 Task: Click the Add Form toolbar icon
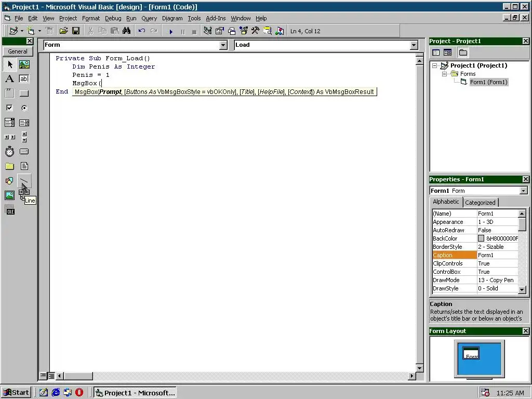coord(31,31)
